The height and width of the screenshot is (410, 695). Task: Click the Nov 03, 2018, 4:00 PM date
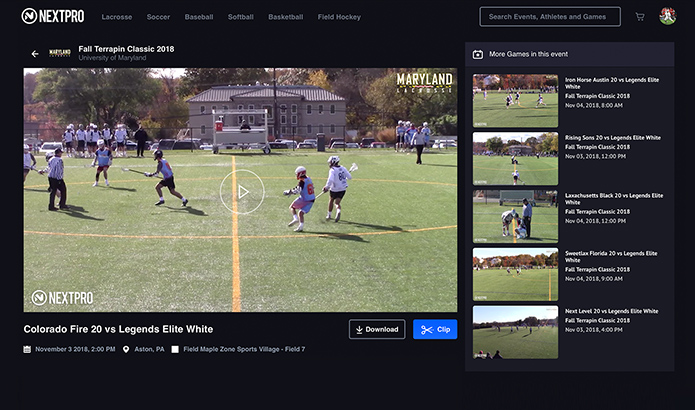pos(593,330)
